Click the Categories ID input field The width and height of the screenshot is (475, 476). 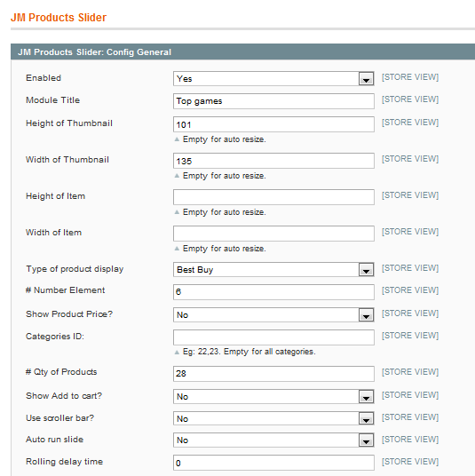tap(273, 337)
